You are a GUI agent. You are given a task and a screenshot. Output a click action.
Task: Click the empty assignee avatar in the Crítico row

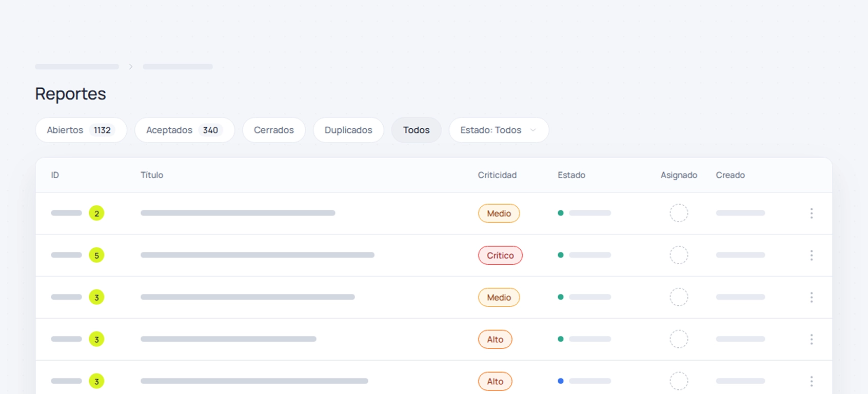pos(679,255)
